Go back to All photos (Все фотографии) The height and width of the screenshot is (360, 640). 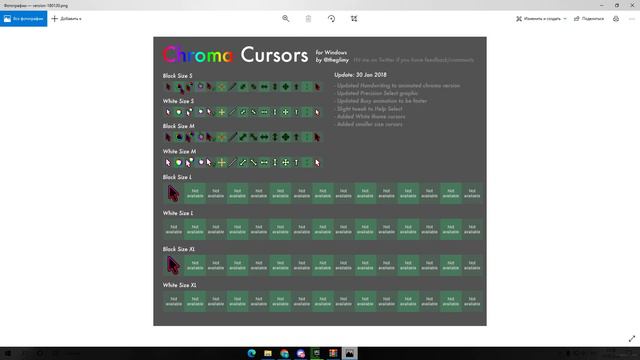pos(24,19)
